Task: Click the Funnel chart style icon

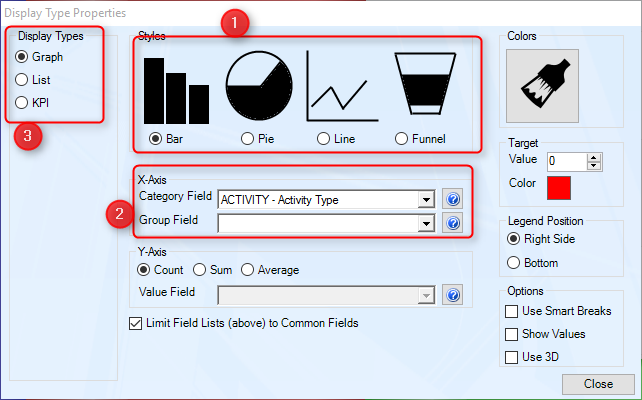Action: [x=425, y=84]
